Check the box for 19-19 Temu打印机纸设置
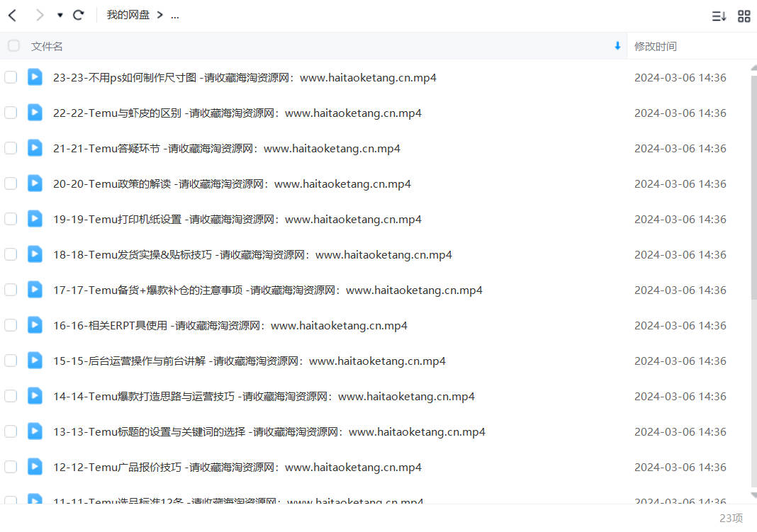Image resolution: width=757 pixels, height=532 pixels. [x=11, y=219]
